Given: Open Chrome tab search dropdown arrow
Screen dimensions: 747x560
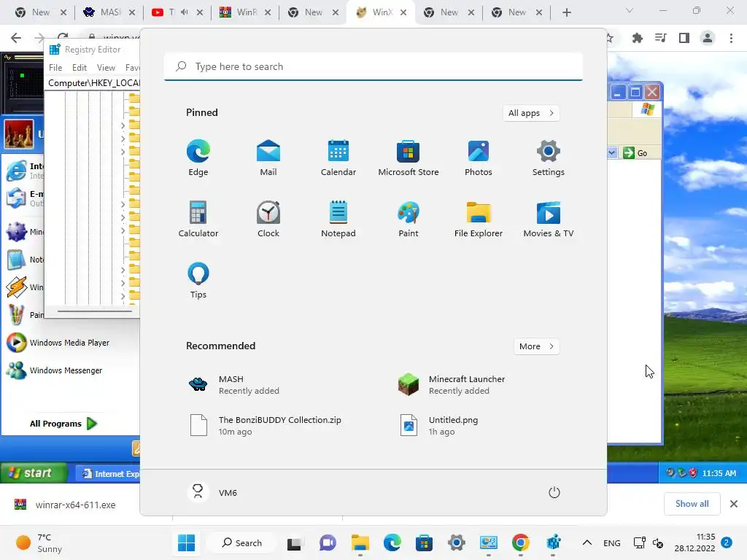Looking at the screenshot, I should click(630, 10).
